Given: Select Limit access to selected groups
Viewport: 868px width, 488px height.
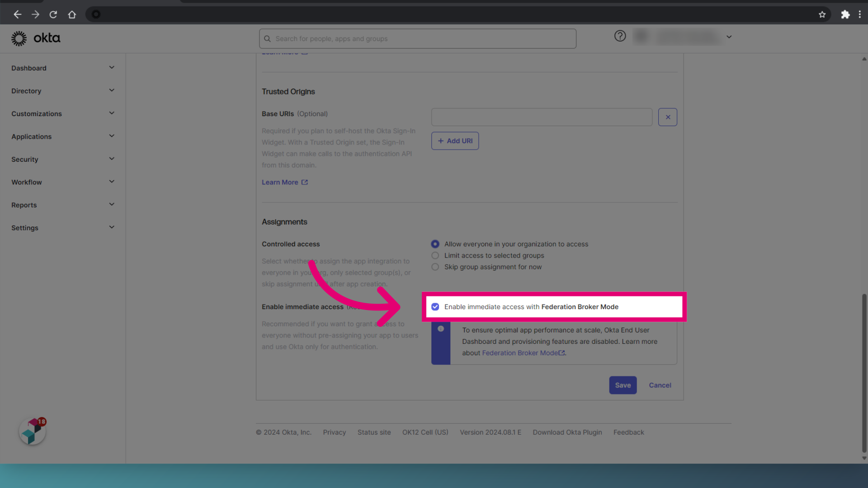Looking at the screenshot, I should [x=435, y=255].
